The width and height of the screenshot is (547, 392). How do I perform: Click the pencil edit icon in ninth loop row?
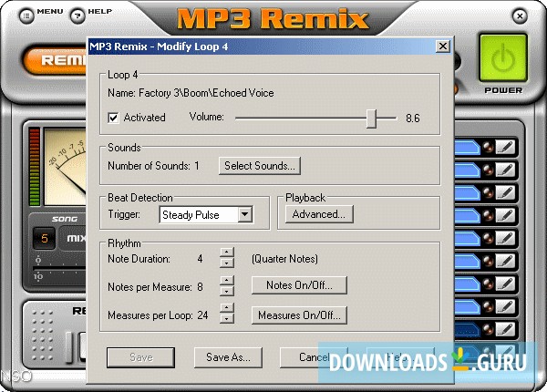tap(505, 329)
